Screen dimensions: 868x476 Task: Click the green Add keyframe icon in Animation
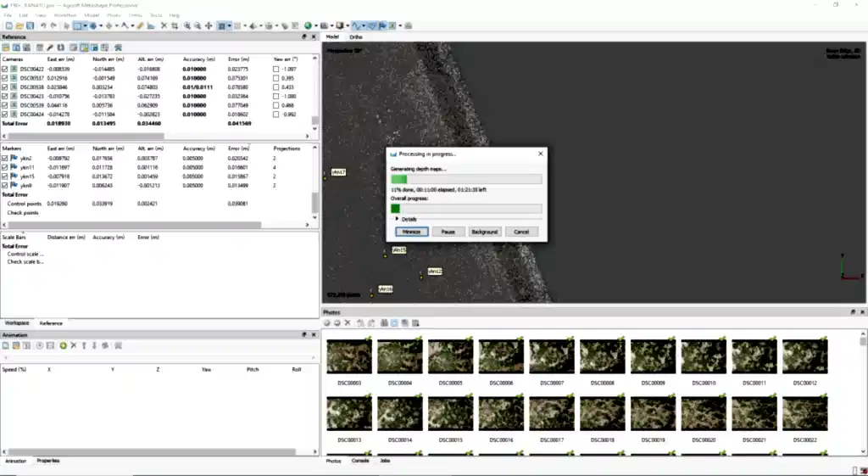coord(64,345)
